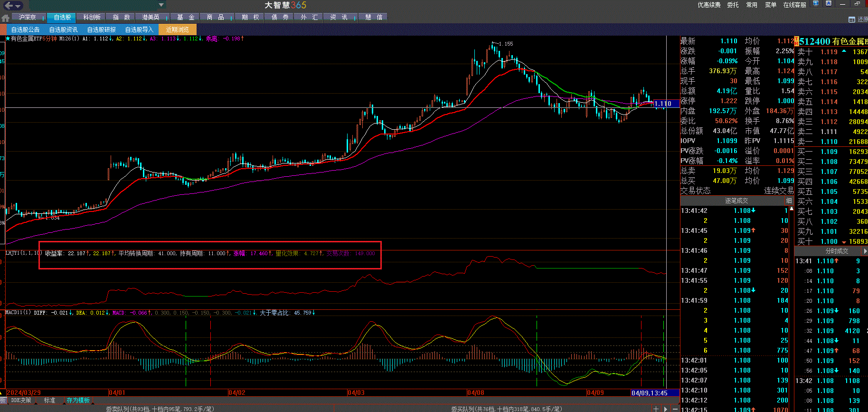The height and width of the screenshot is (412, 868).
Task: Click the star before 有色金属ETF title
Action: (x=8, y=38)
